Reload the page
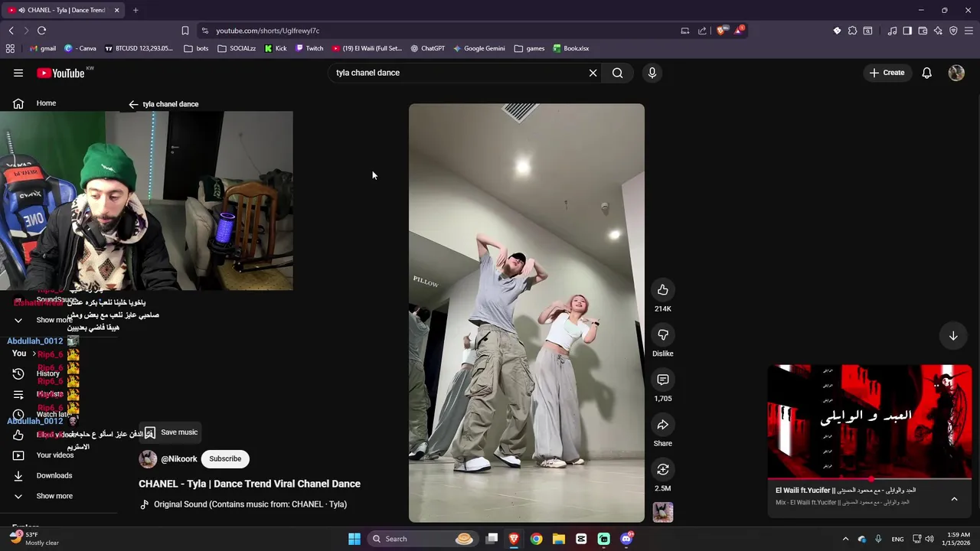980x551 pixels. 41,31
